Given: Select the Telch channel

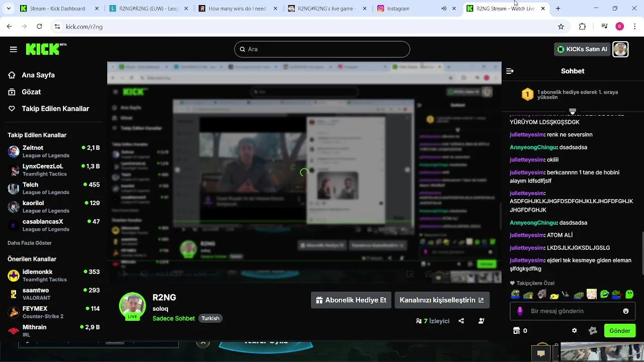Looking at the screenshot, I should point(54,188).
